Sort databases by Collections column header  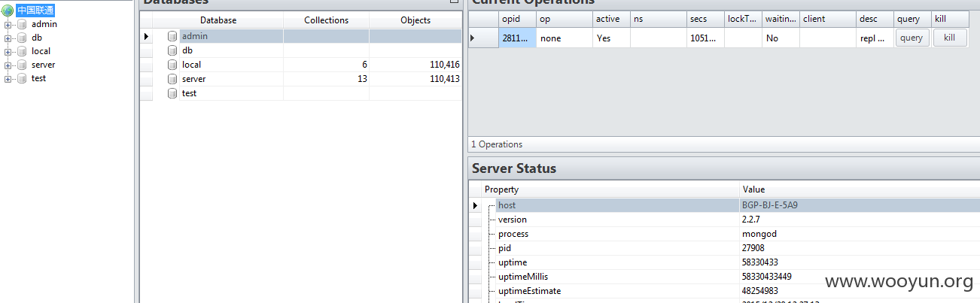[327, 20]
